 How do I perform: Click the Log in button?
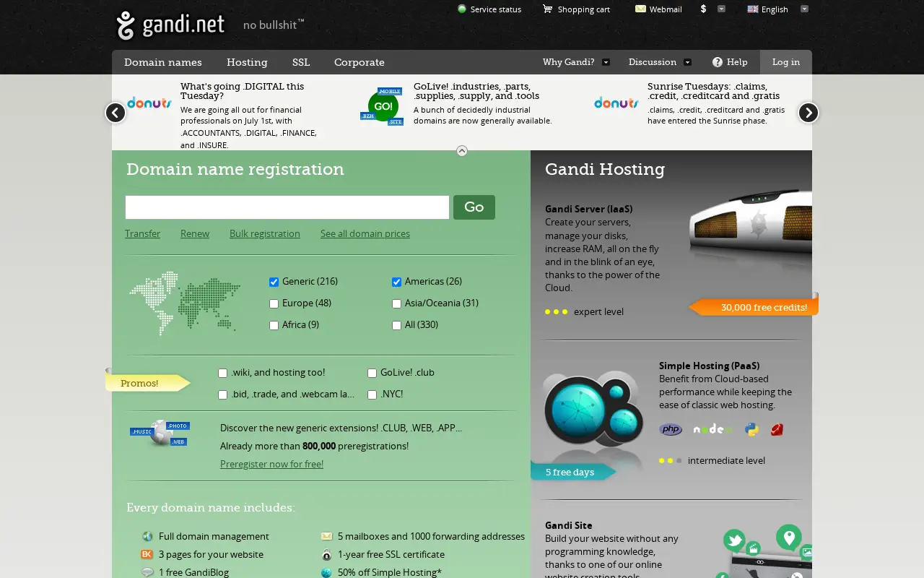pos(786,62)
